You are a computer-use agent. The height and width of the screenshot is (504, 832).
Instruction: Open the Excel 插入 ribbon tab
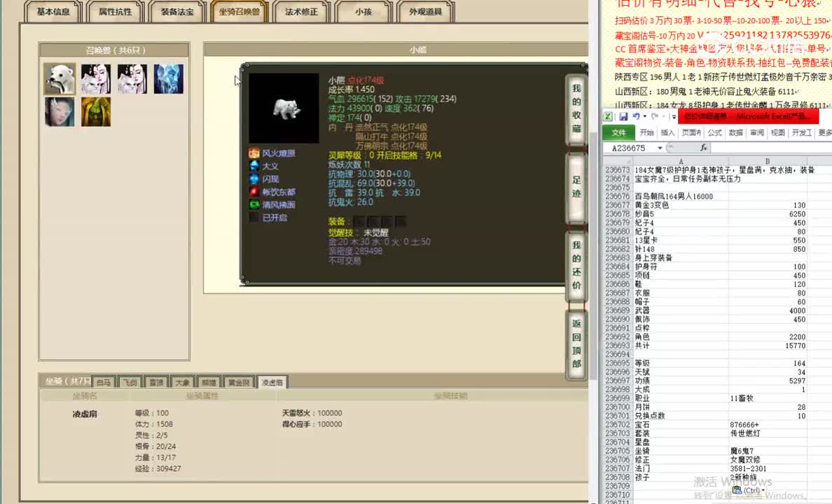667,132
